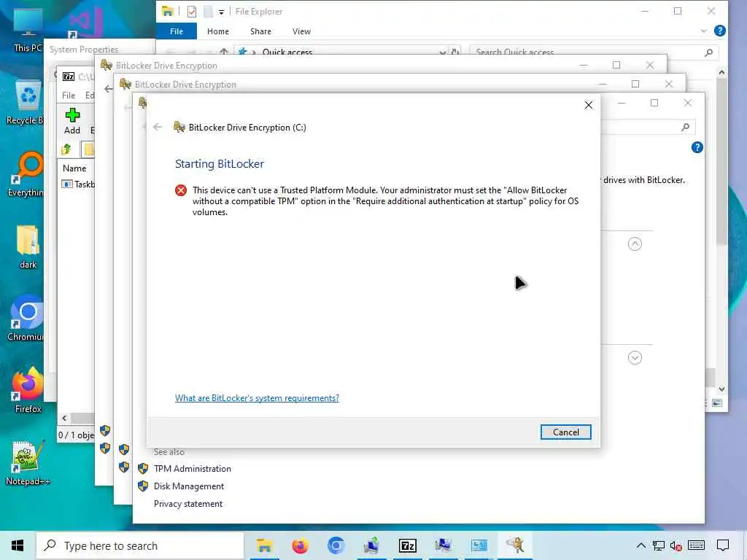
Task: Maximize the second BitLocker Drive Encryption window
Action: (635, 85)
